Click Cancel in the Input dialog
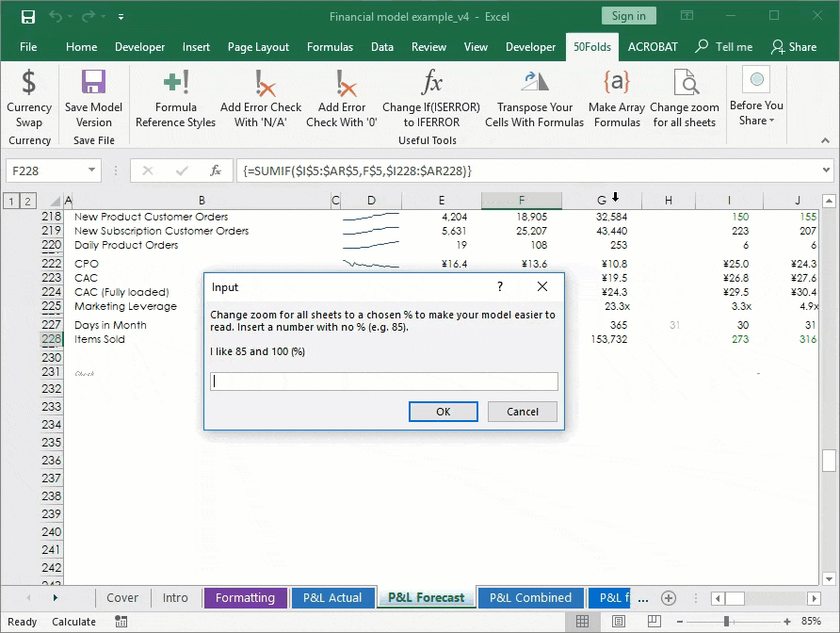Image resolution: width=840 pixels, height=633 pixels. coord(523,412)
